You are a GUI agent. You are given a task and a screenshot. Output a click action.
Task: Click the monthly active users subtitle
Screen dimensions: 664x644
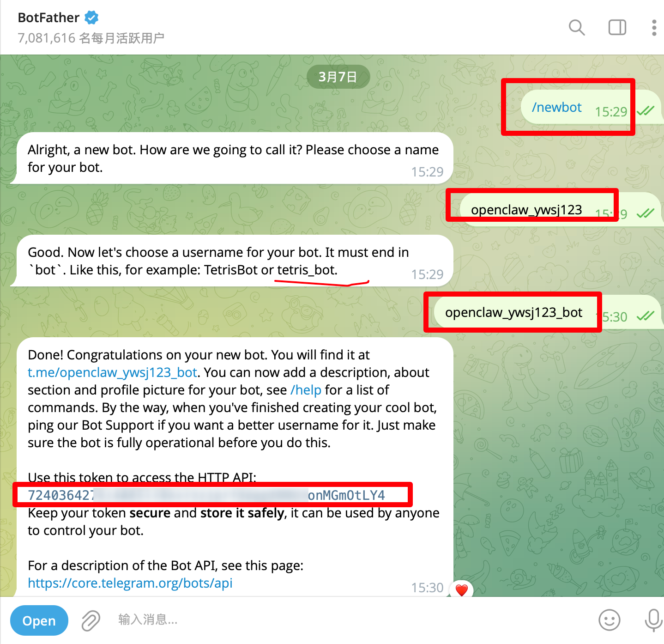(x=91, y=38)
